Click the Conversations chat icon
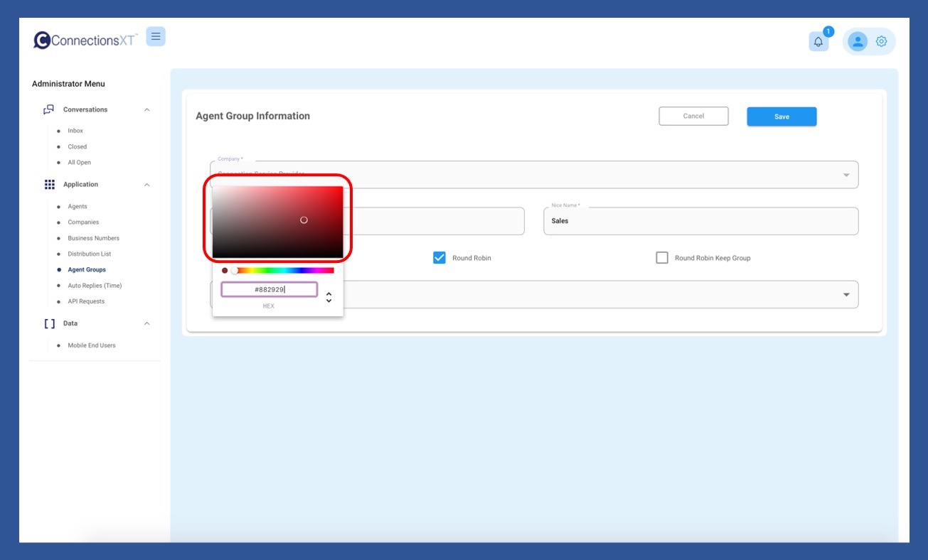 point(48,109)
